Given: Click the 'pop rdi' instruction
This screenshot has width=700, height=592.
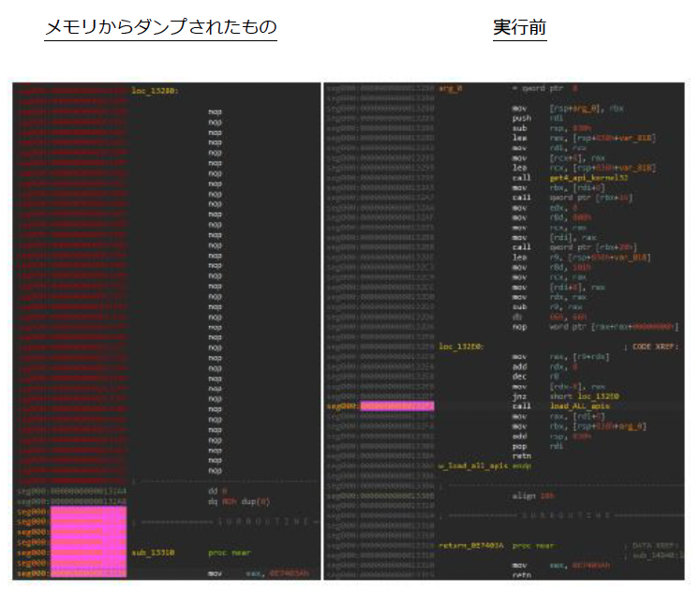Looking at the screenshot, I should click(x=538, y=446).
